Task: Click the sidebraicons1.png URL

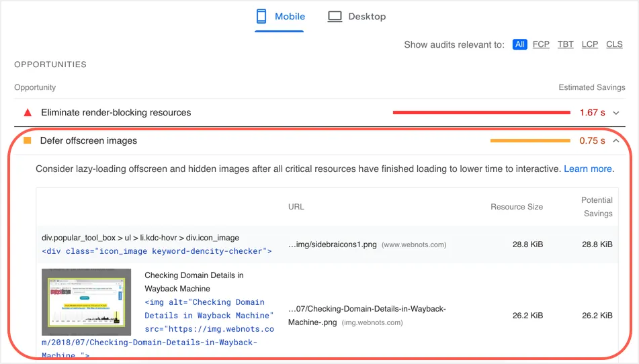Action: 333,244
